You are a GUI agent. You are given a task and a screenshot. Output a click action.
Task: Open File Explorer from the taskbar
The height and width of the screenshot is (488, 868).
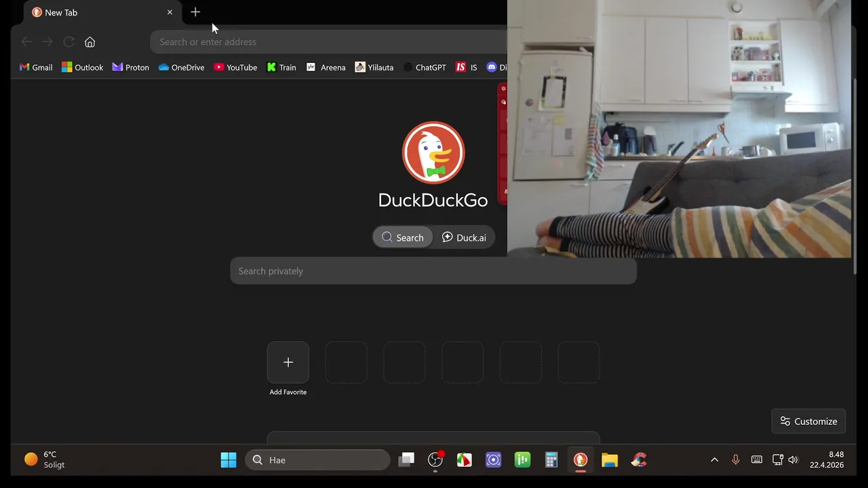pos(610,460)
